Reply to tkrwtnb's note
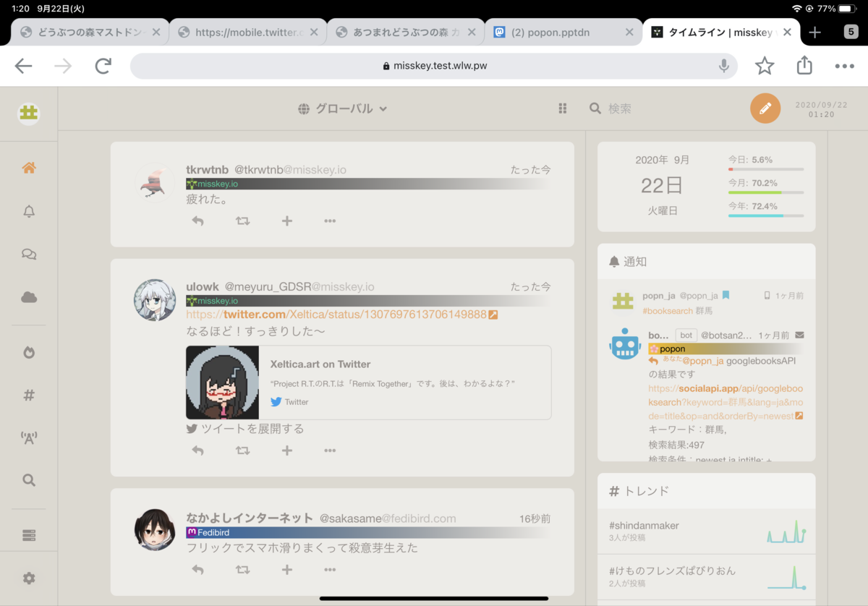This screenshot has height=606, width=868. pyautogui.click(x=197, y=221)
